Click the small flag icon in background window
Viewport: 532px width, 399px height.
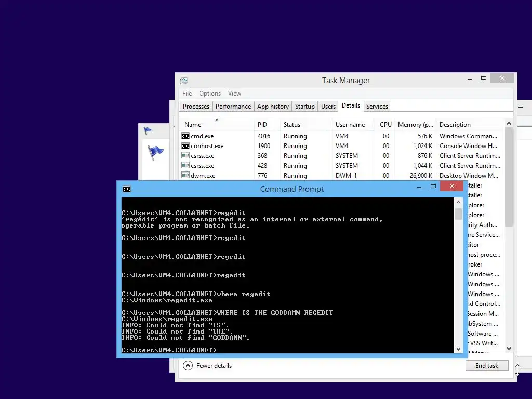(x=148, y=130)
